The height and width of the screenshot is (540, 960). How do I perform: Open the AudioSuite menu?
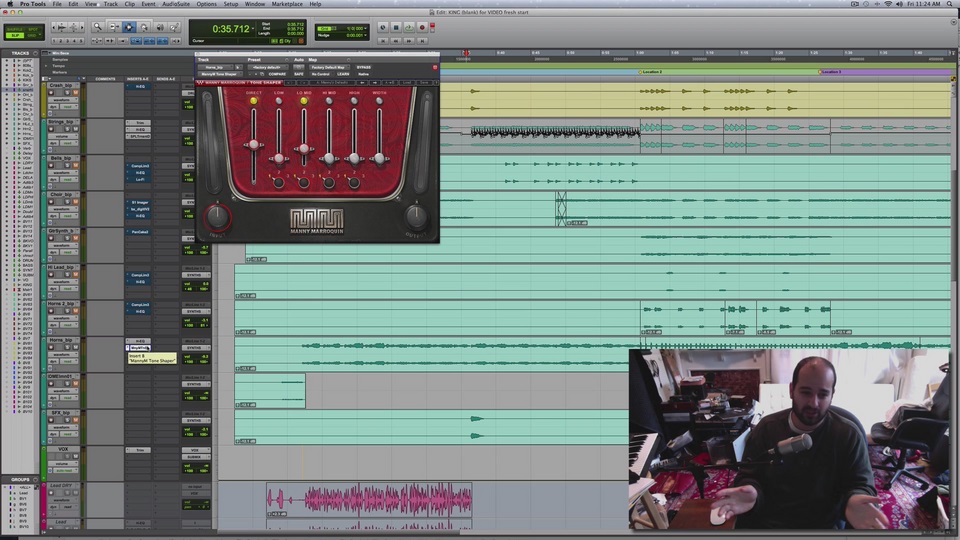pyautogui.click(x=176, y=4)
